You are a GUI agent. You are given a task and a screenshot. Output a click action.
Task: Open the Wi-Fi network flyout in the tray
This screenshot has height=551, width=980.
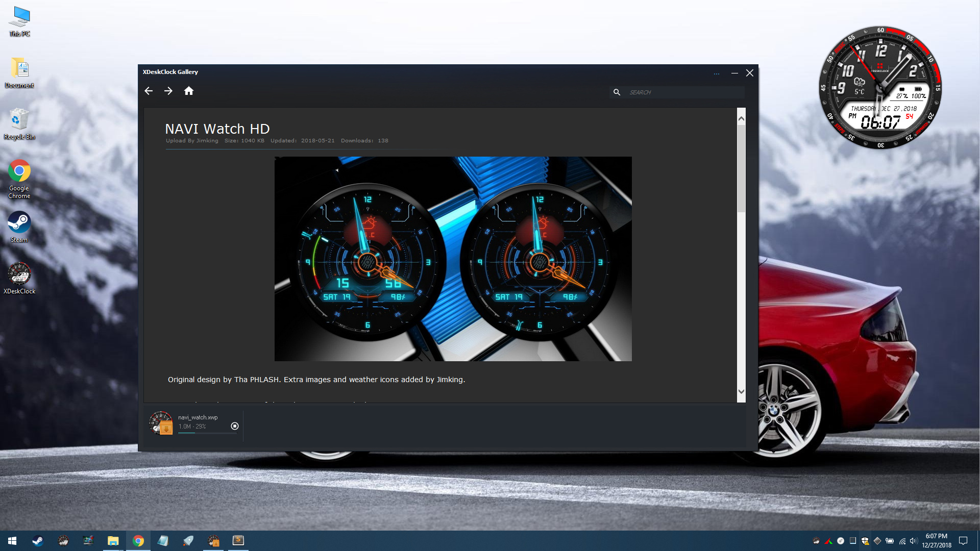[x=902, y=541]
